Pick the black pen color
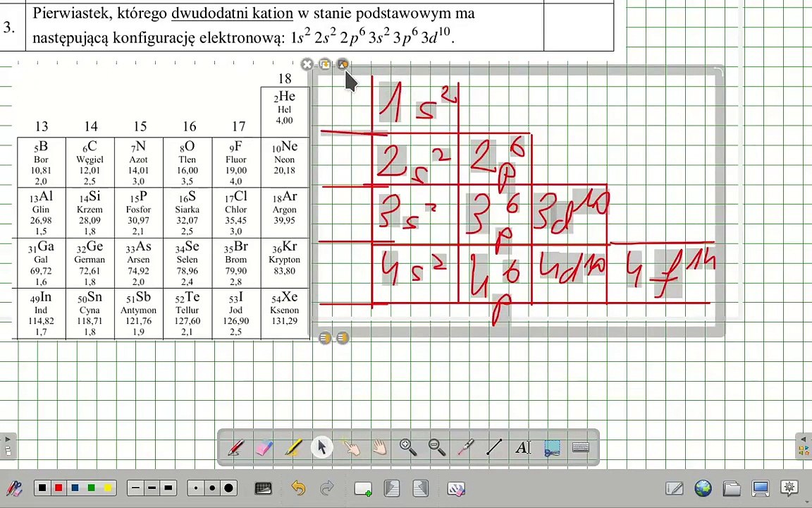Screen dimensions: 812x508 coord(42,488)
